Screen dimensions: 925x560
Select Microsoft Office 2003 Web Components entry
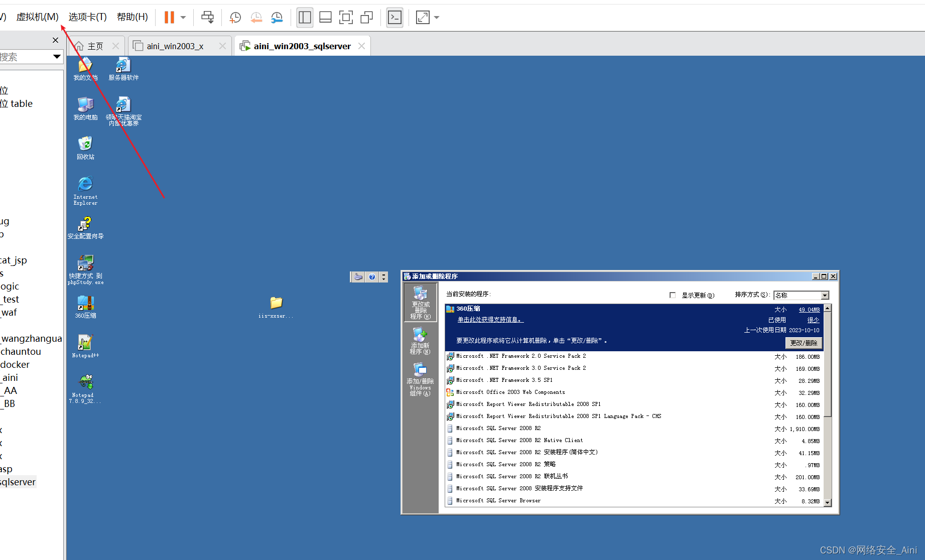coord(634,392)
